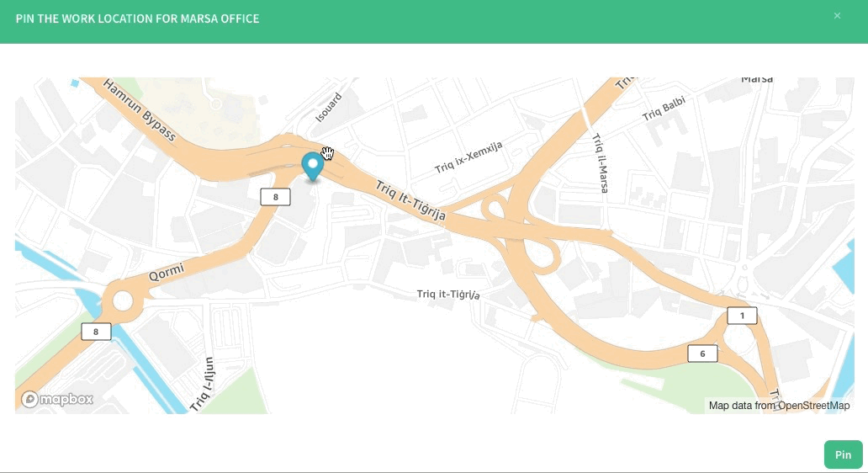868x473 pixels.
Task: Close the pin location dialog
Action: pos(837,16)
